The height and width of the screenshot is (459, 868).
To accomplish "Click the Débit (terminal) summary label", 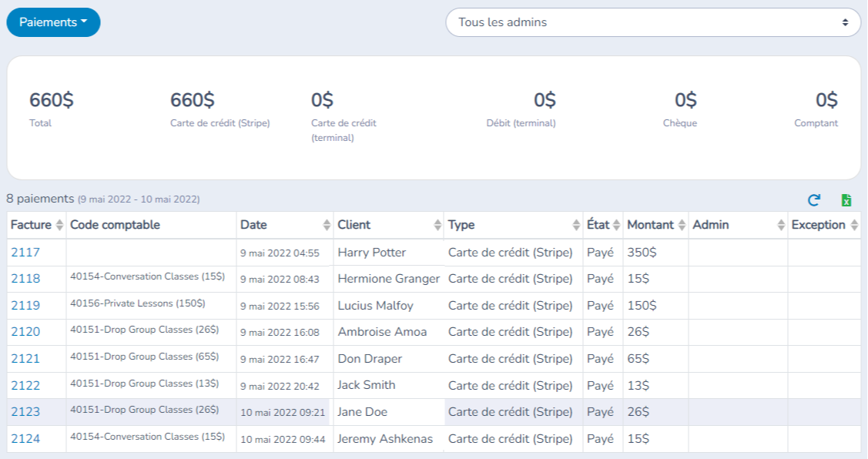I will [x=521, y=123].
